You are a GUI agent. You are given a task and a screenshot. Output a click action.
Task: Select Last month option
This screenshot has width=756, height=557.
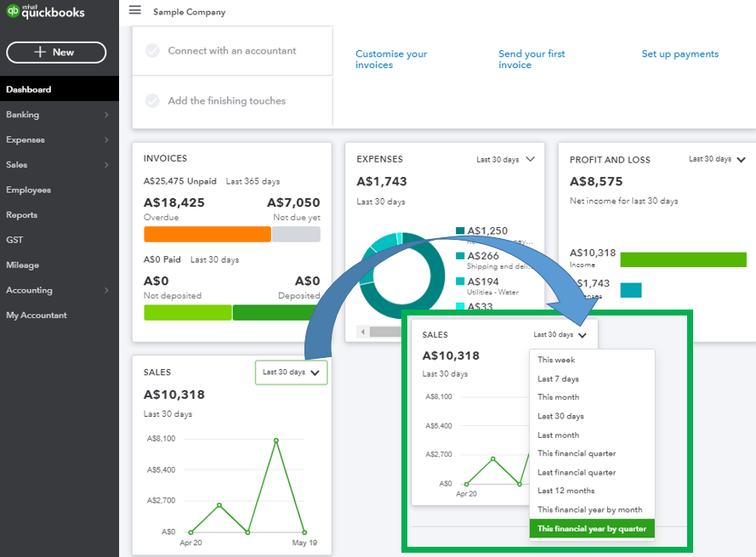click(592, 435)
